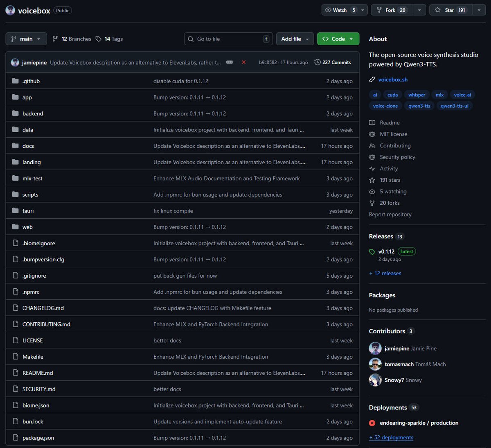Open the + 52 deployments link
This screenshot has height=448, width=491.
tap(391, 437)
